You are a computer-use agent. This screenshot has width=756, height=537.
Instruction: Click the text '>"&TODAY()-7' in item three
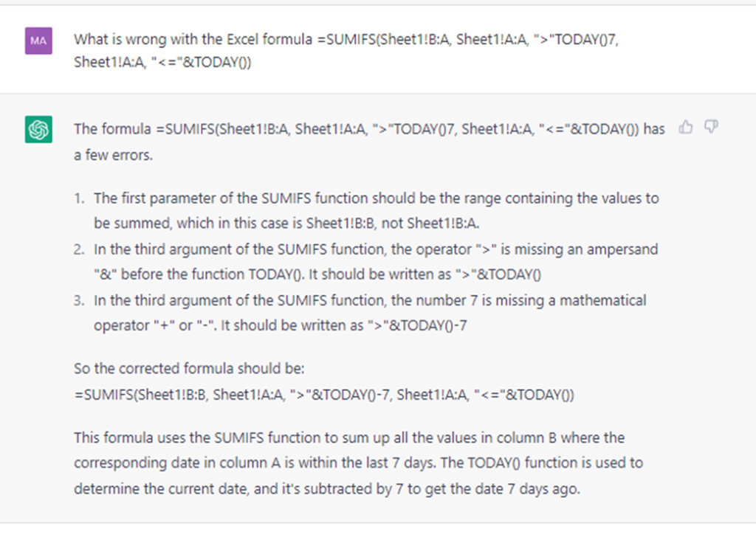[x=417, y=325]
